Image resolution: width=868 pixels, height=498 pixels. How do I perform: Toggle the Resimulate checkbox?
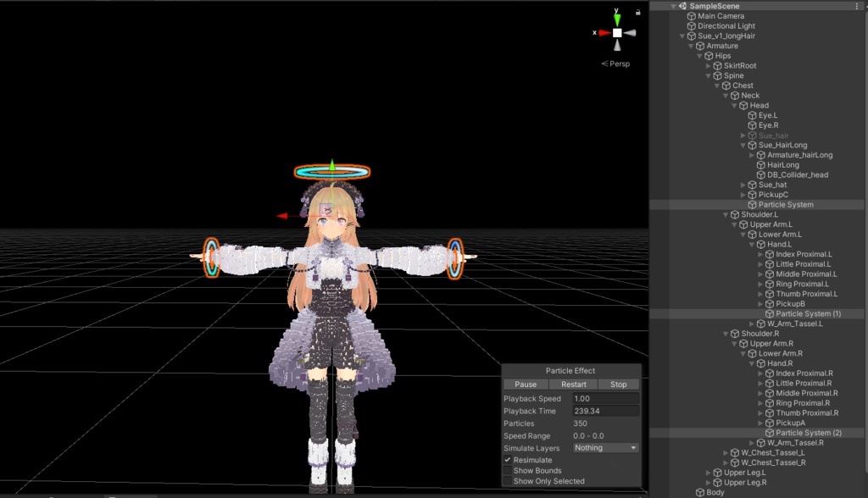coord(508,460)
